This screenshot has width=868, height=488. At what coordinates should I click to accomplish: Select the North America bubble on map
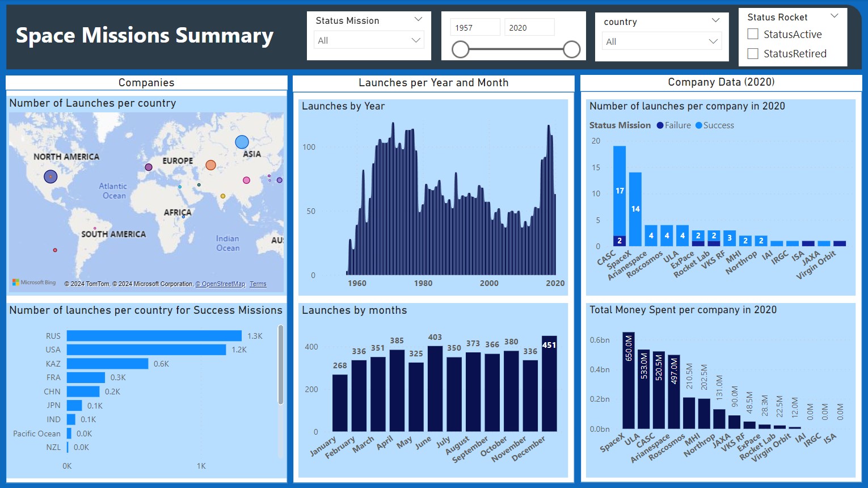pyautogui.click(x=50, y=176)
